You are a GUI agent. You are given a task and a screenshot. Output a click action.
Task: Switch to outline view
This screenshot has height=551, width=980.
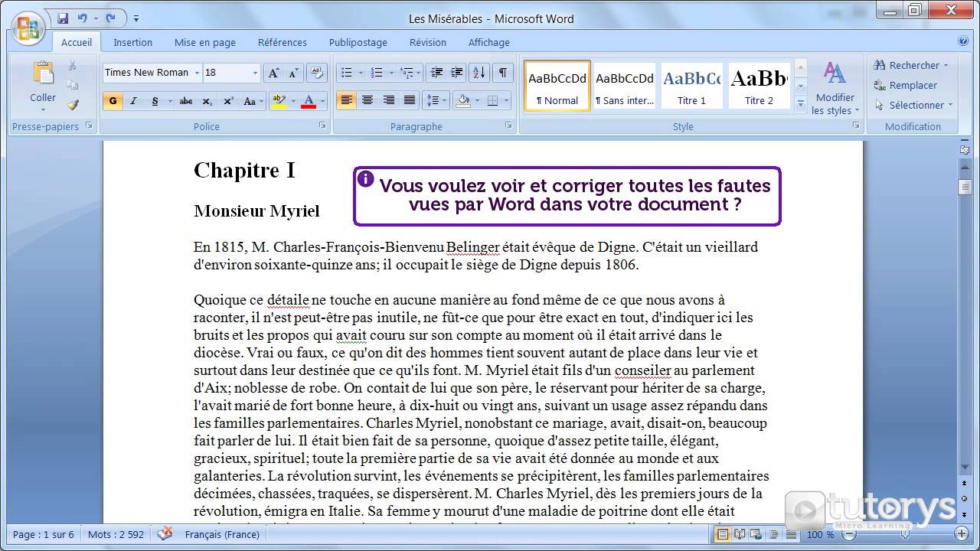(773, 534)
